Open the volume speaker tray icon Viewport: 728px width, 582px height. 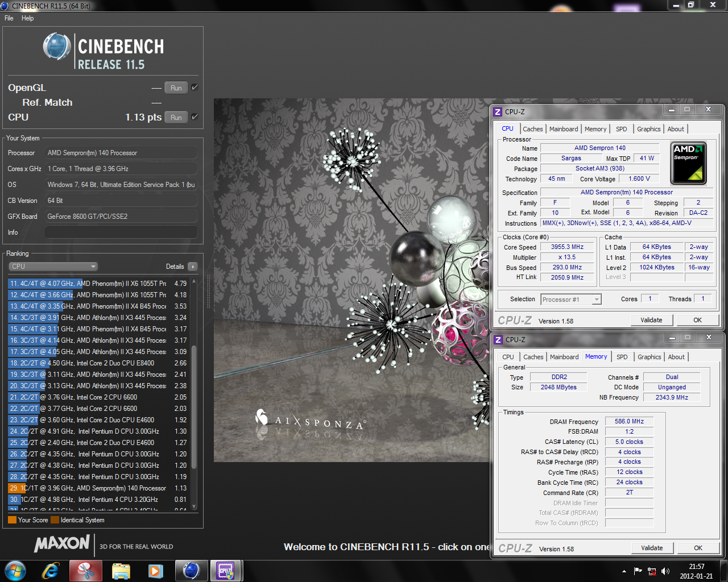[x=665, y=571]
